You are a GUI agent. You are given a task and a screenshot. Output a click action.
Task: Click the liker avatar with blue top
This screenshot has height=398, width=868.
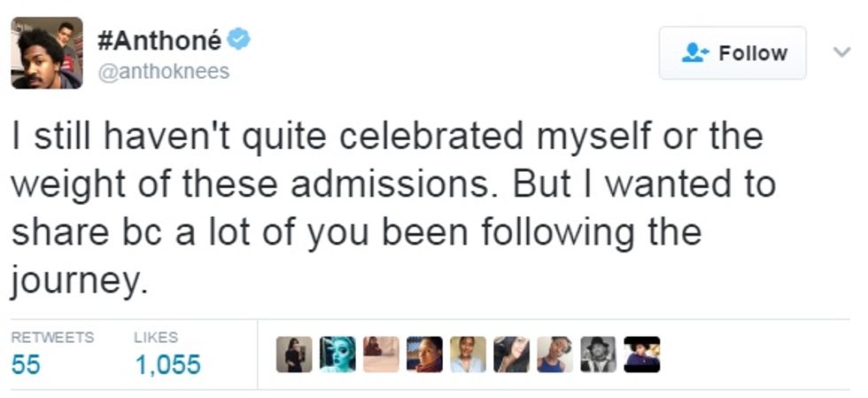click(554, 355)
